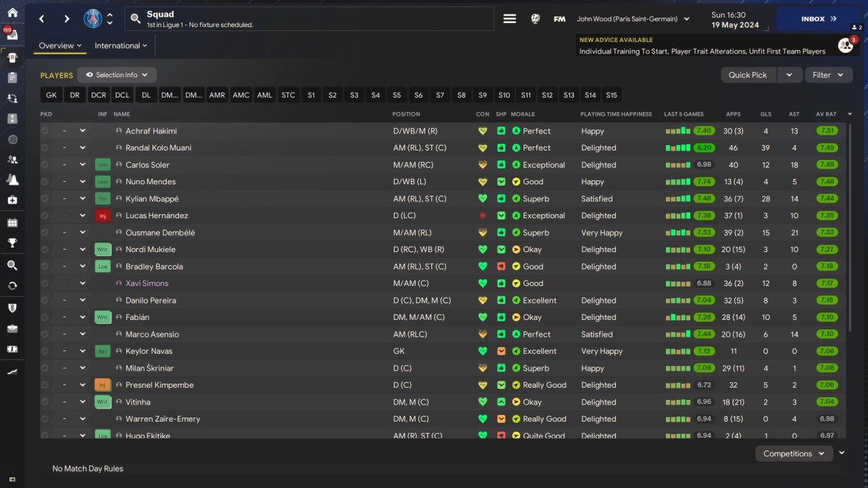
Task: Open the Overview tab menu
Action: pos(60,46)
